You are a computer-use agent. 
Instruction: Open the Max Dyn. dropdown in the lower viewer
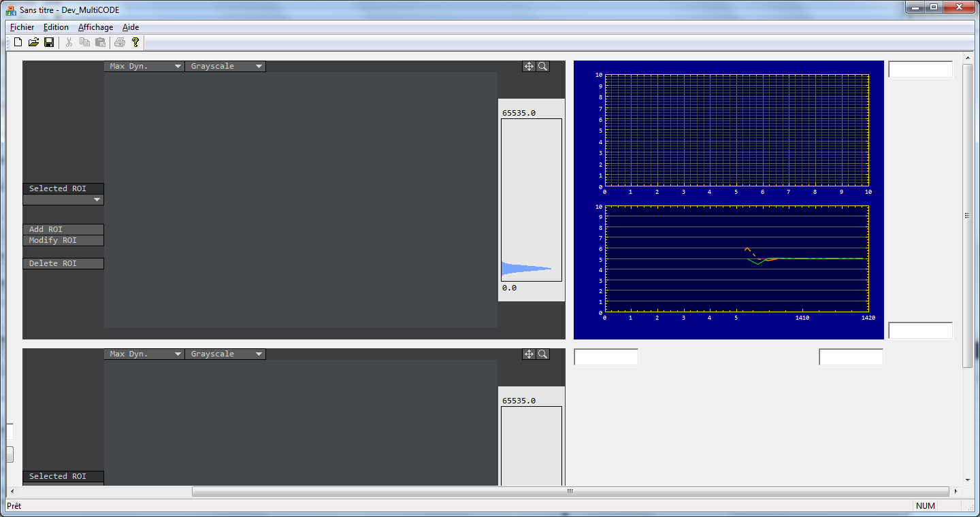click(x=144, y=354)
